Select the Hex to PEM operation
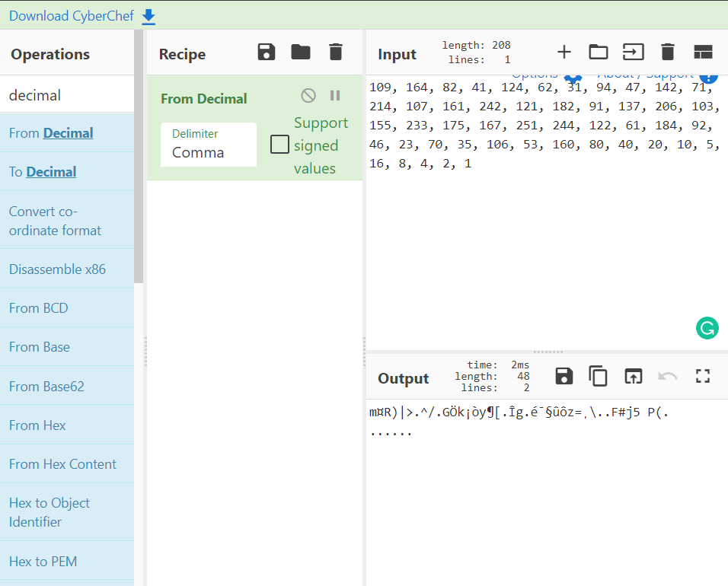 pos(67,562)
